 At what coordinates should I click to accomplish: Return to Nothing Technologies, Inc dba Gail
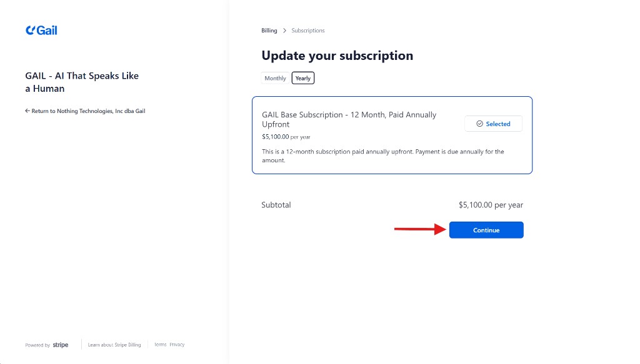pos(84,111)
